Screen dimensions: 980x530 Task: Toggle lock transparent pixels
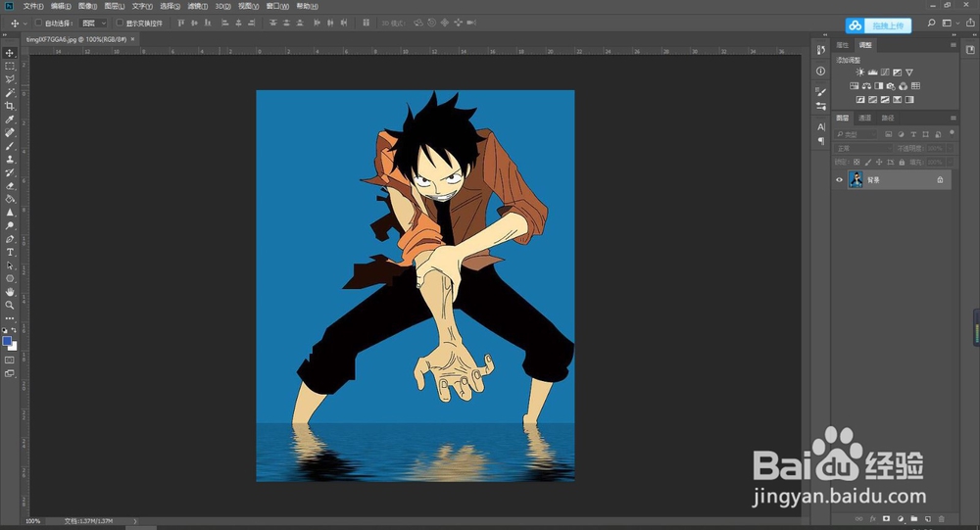click(857, 162)
